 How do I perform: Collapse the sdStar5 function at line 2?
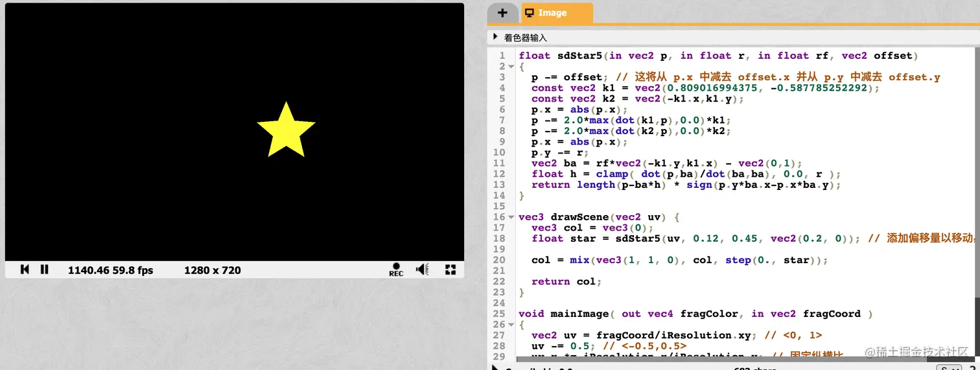pos(511,67)
